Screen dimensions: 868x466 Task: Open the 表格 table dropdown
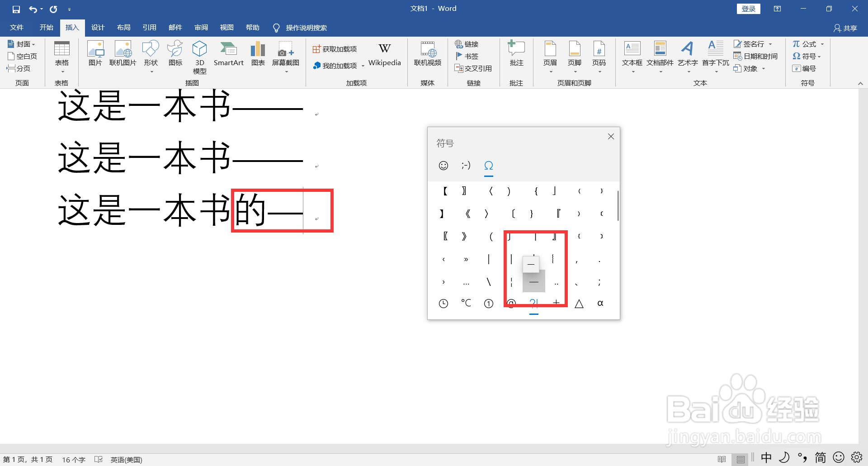tap(62, 57)
